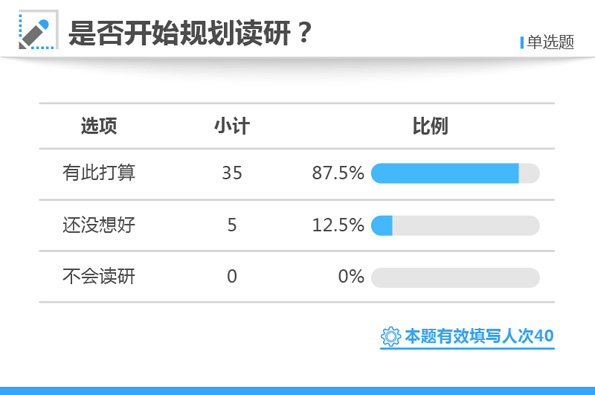Click the 12.5% progress bar
Viewport: 595px width, 395px height.
coord(455,225)
